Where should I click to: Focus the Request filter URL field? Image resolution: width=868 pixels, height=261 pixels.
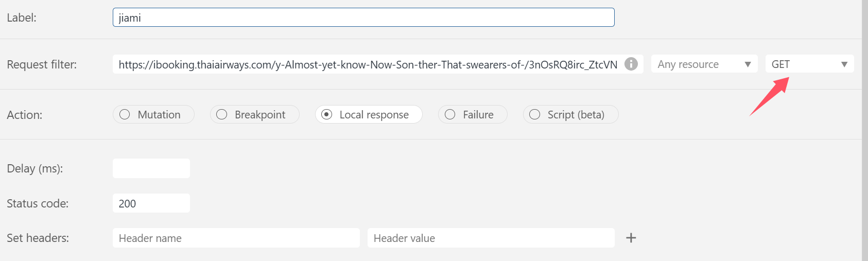pyautogui.click(x=368, y=64)
